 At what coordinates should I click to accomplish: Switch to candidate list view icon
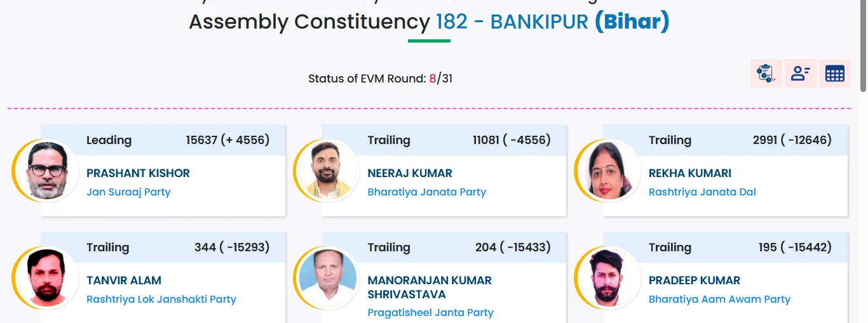[x=800, y=74]
